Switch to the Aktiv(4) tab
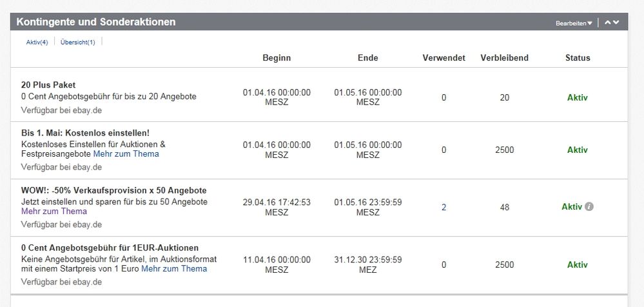Image resolution: width=644 pixels, height=307 pixels. pyautogui.click(x=37, y=43)
